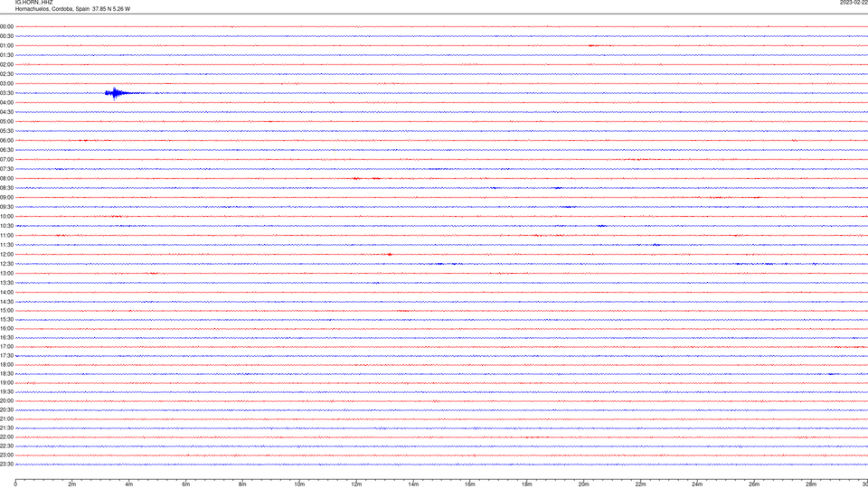Select the 20:00 time label

(6, 401)
